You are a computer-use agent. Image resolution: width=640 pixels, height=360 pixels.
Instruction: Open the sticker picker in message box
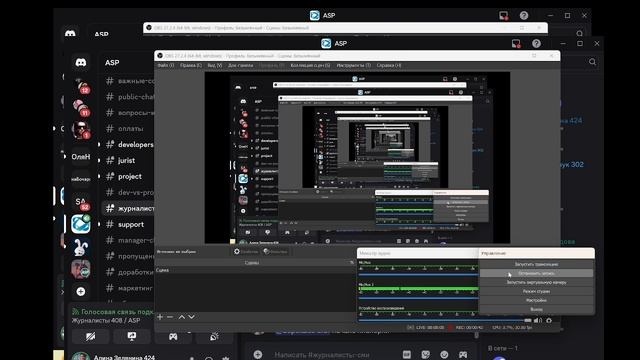coord(425,354)
